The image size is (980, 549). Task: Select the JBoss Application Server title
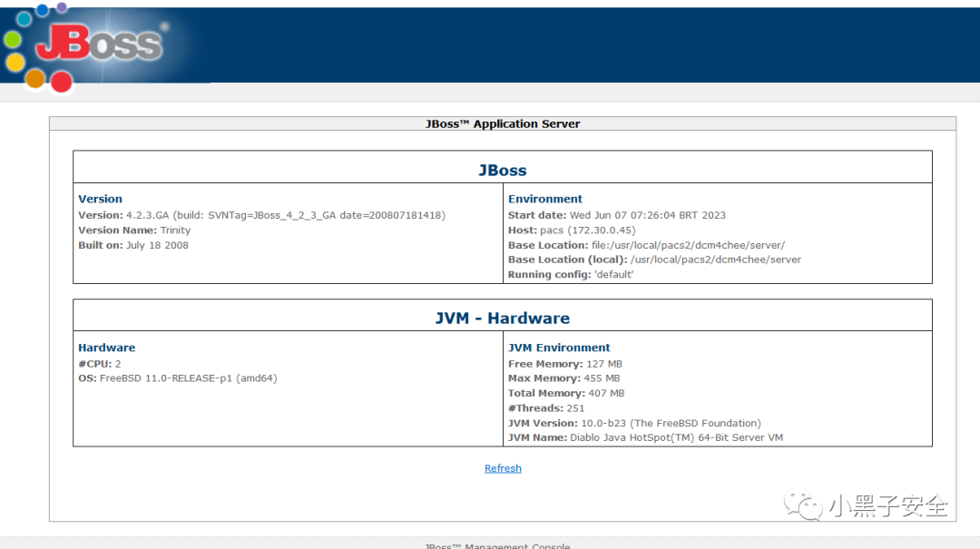coord(503,123)
